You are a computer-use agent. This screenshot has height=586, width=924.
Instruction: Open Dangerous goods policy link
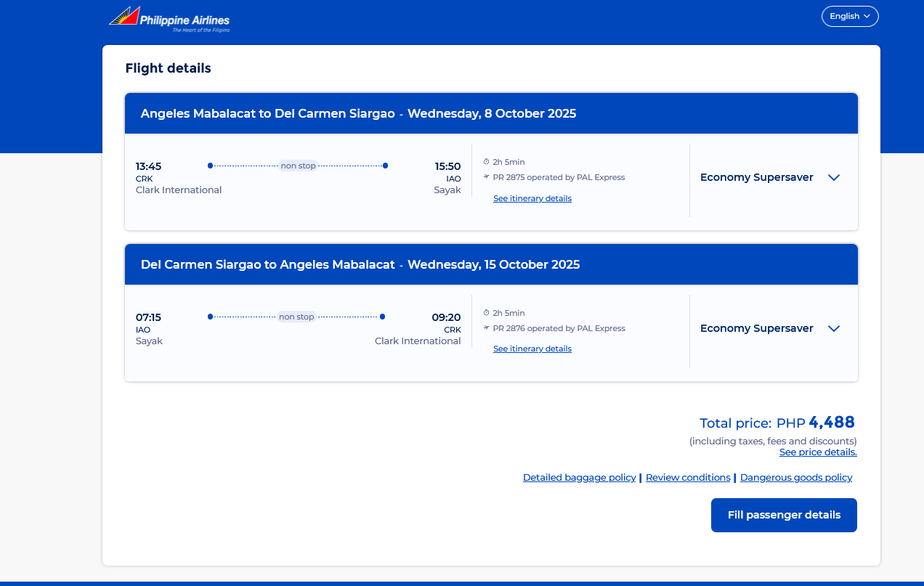pyautogui.click(x=796, y=477)
